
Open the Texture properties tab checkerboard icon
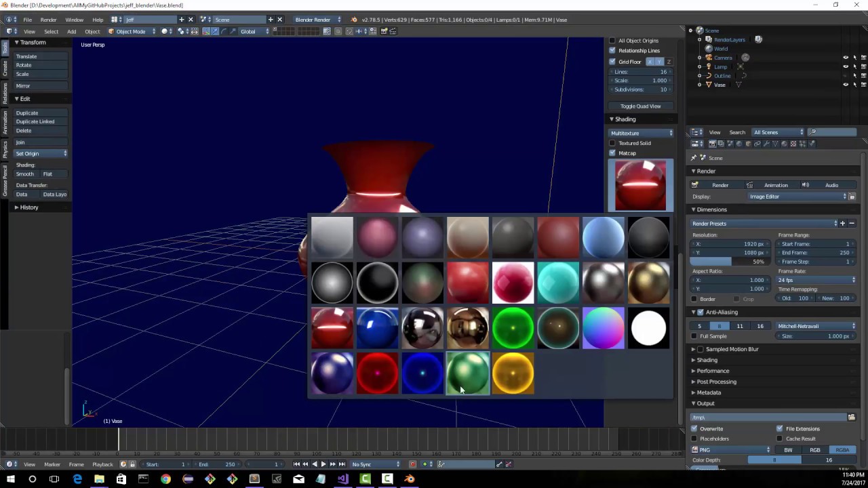793,144
